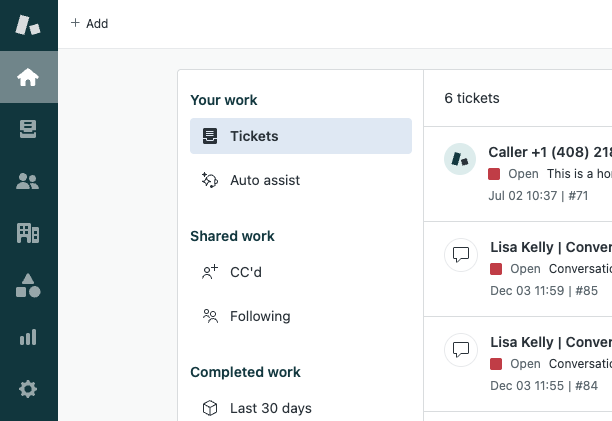This screenshot has width=612, height=421.
Task: Click the chat bubble icon of ticket #85
Action: [461, 254]
